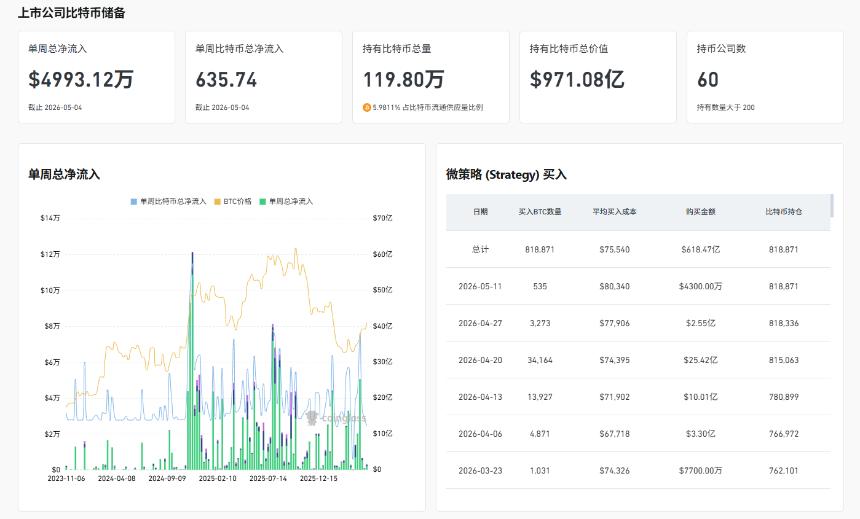Click the 总计 row label
This screenshot has height=519, width=860.
pyautogui.click(x=480, y=249)
